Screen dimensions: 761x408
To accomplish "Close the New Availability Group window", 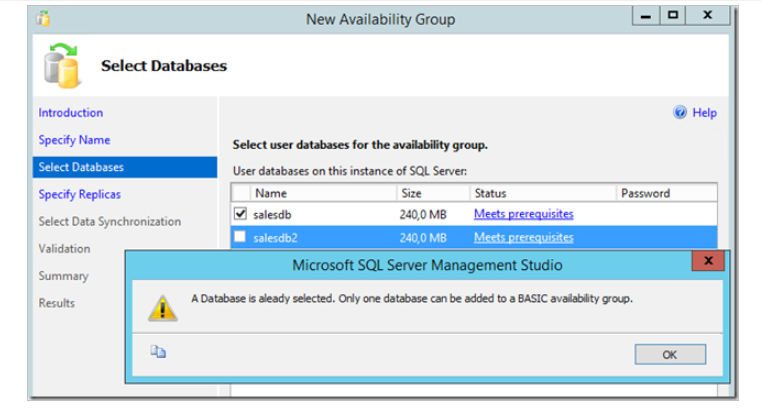I will click(708, 16).
